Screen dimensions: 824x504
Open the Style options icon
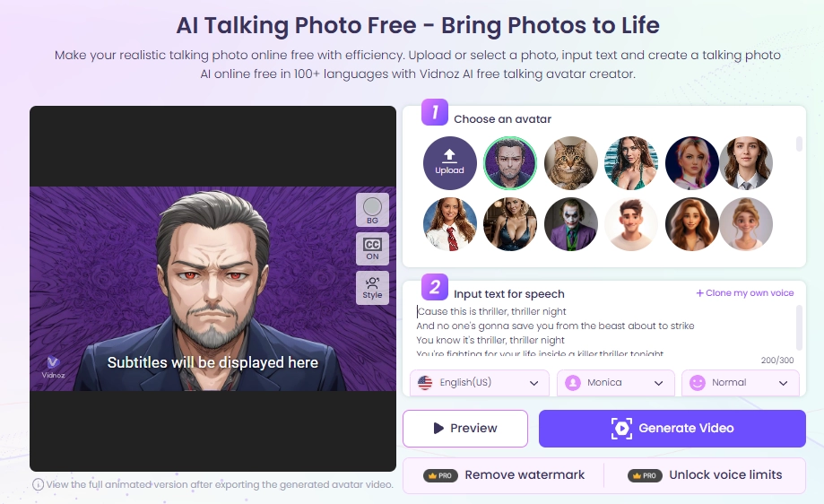[x=372, y=288]
